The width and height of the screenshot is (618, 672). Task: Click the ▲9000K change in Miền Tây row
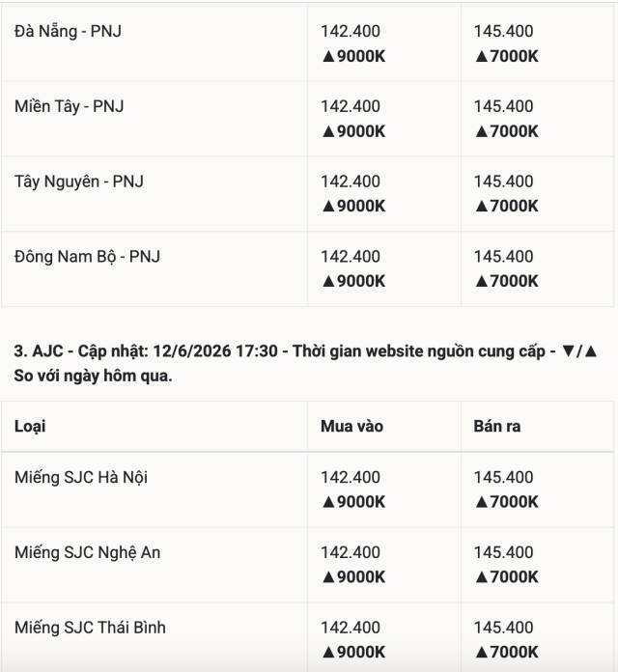353,131
